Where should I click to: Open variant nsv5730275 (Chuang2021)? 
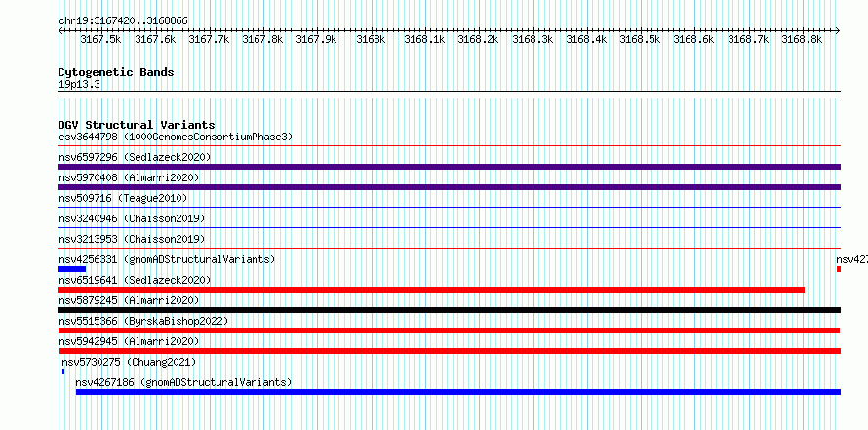[129, 362]
